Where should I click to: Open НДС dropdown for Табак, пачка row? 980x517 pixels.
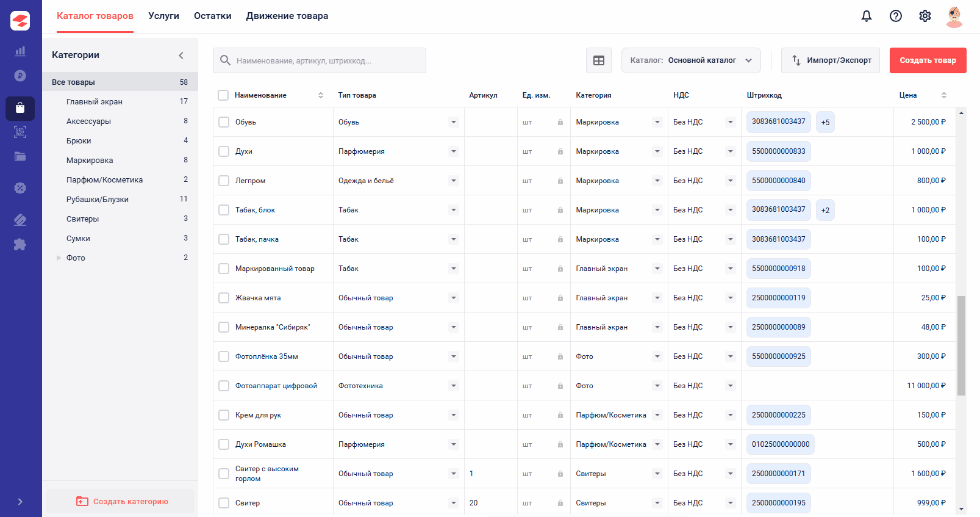coord(731,239)
